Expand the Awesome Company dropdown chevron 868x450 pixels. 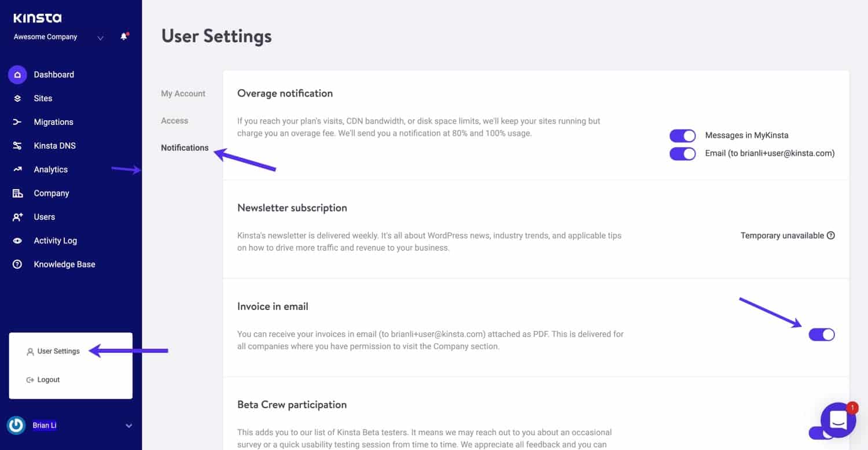100,38
